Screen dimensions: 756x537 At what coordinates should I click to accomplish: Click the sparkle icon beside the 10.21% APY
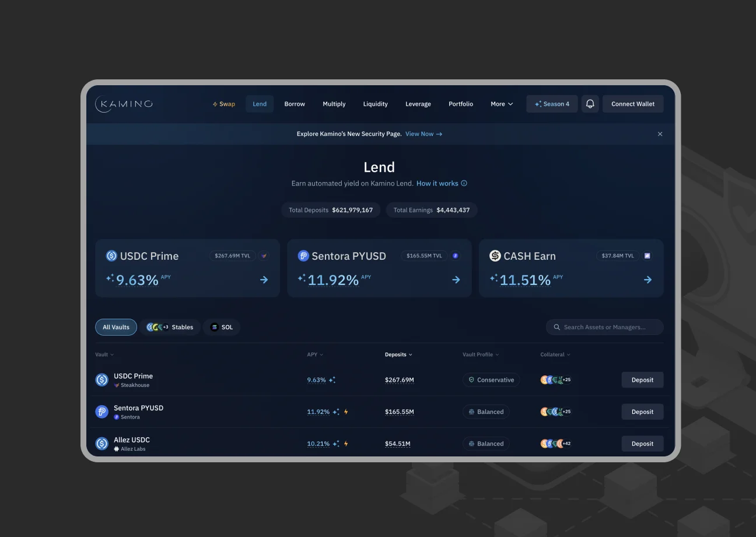pos(336,444)
